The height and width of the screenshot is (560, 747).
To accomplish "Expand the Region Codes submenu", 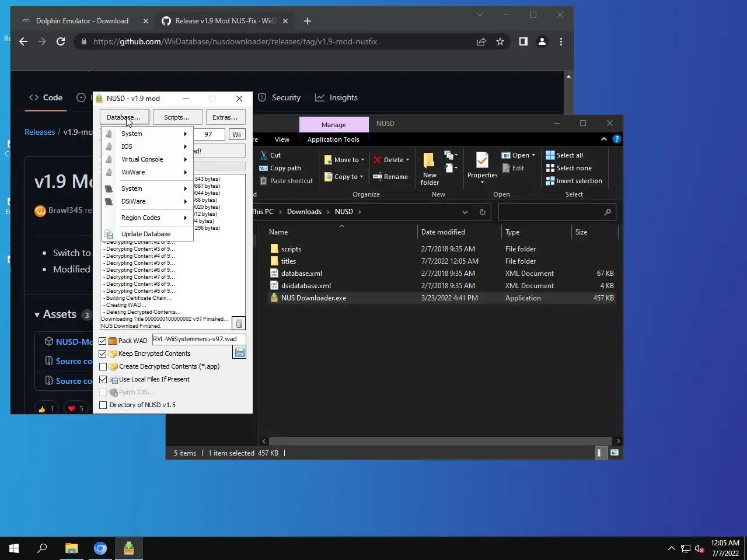I will click(x=146, y=218).
